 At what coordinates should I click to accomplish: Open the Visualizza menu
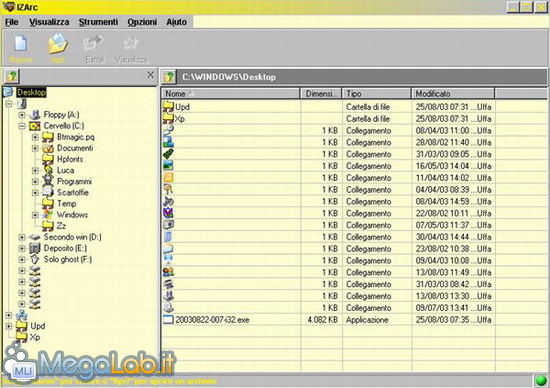click(x=49, y=22)
